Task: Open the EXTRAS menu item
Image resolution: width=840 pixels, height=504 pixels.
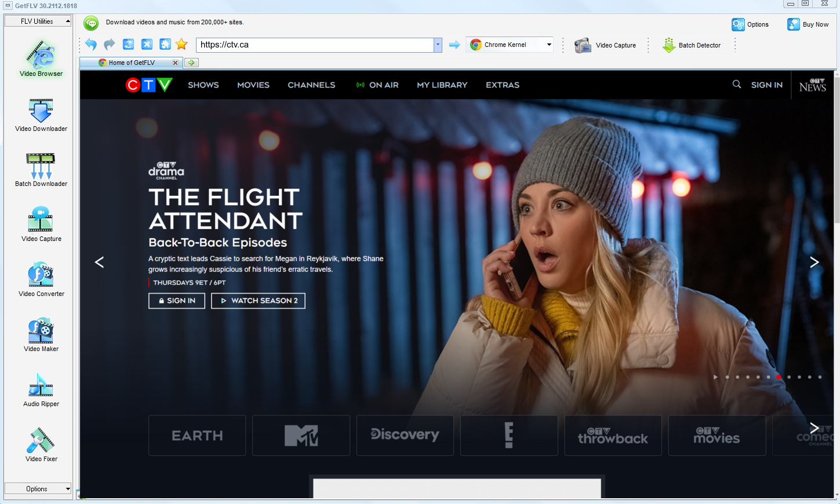Action: coord(503,85)
